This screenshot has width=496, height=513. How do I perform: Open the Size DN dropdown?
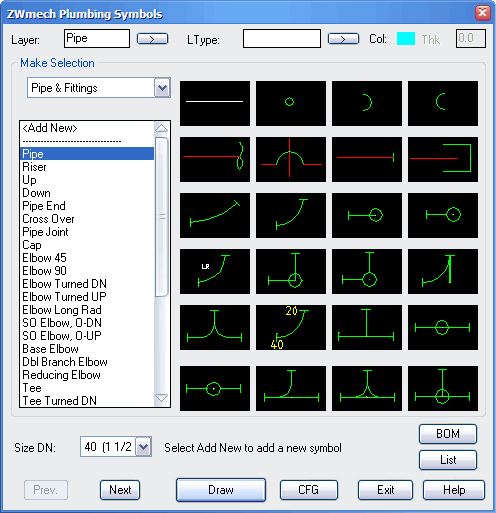tap(143, 447)
